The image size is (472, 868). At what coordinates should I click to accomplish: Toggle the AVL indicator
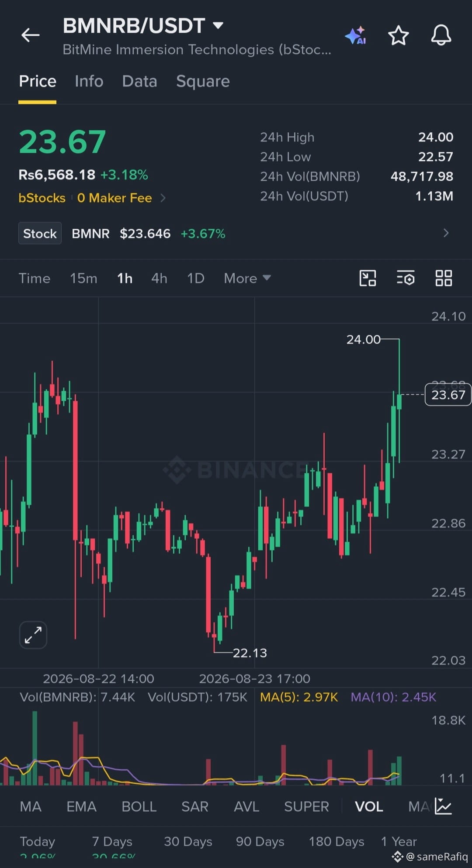pos(246,806)
